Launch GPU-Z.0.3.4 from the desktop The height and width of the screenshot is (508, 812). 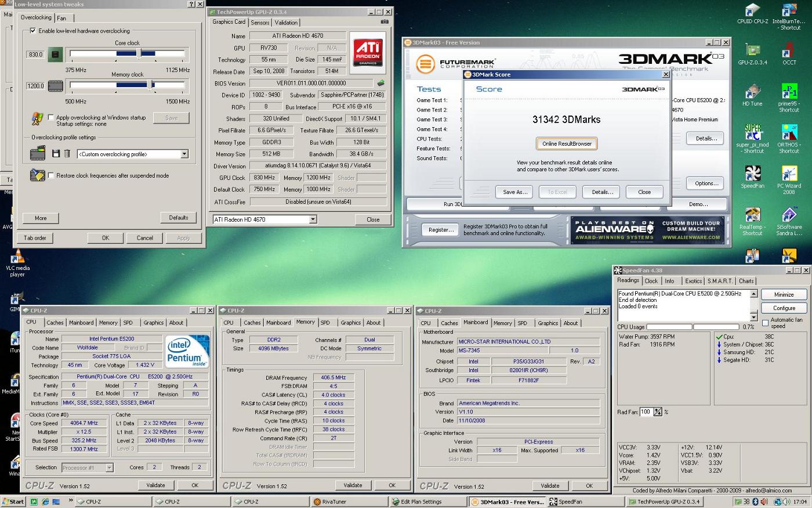point(752,54)
